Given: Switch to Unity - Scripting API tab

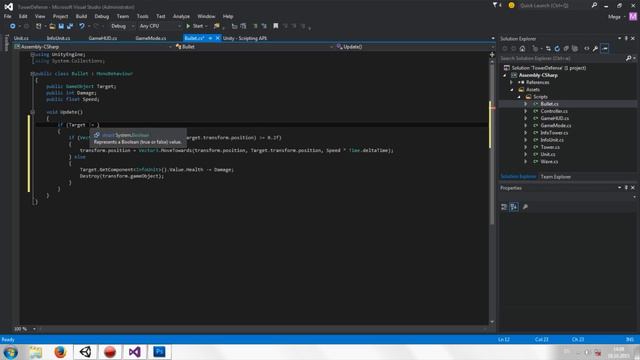Looking at the screenshot, I should pos(245,38).
